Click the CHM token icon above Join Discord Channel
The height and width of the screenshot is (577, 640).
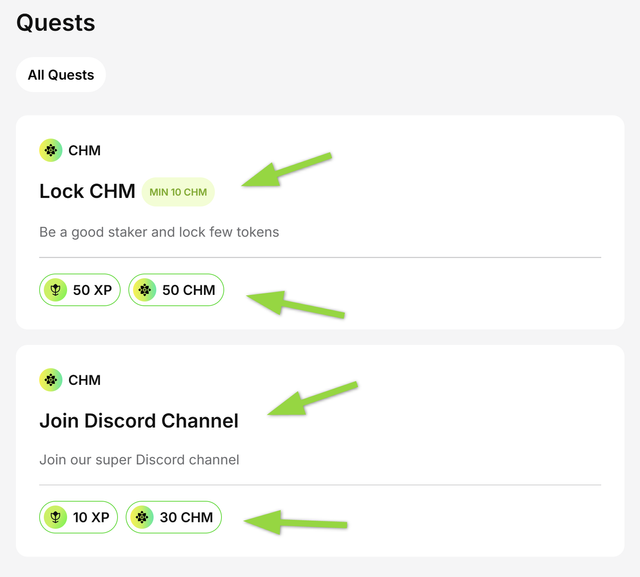[x=51, y=380]
